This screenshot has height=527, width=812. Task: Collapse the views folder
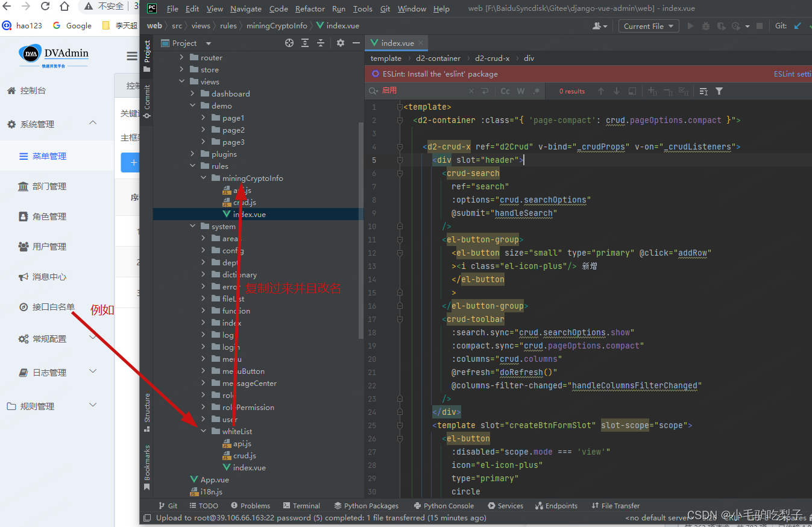click(x=181, y=81)
